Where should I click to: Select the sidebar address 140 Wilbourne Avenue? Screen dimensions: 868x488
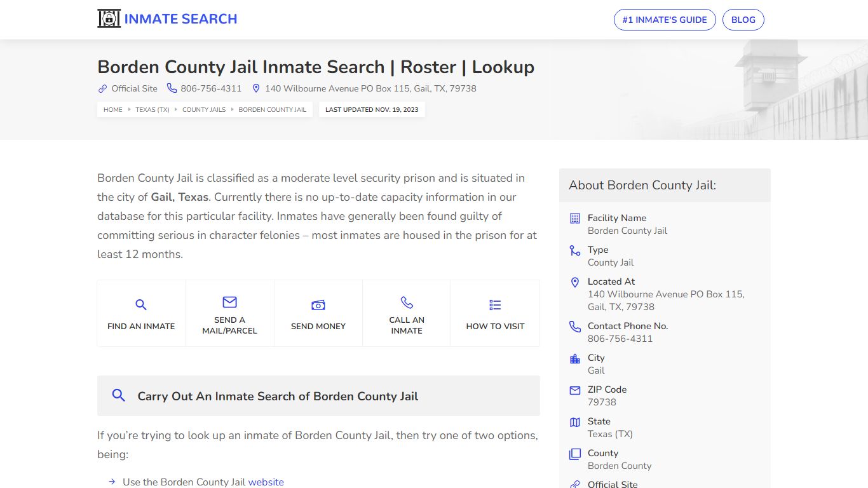666,301
